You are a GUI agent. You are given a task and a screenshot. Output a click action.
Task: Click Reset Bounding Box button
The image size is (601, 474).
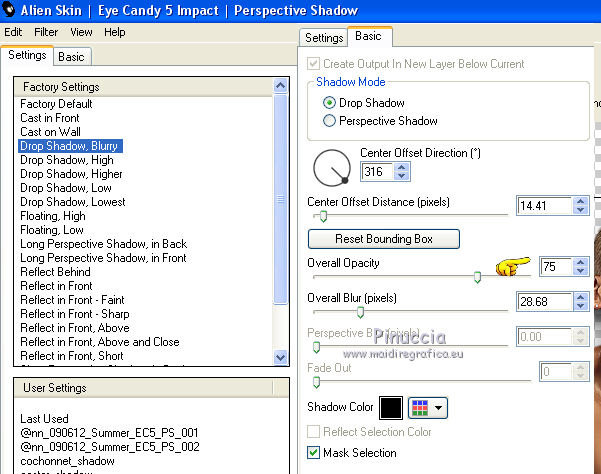click(384, 239)
